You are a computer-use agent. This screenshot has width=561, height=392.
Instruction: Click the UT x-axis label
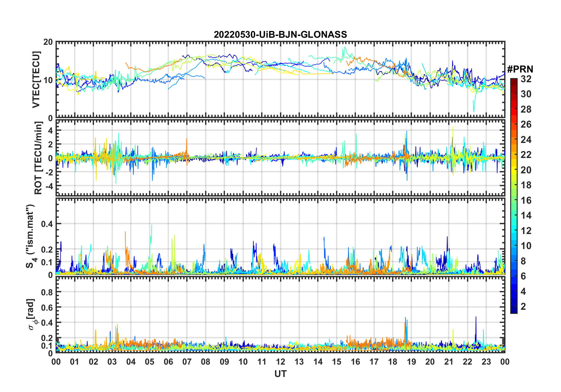[x=280, y=374]
